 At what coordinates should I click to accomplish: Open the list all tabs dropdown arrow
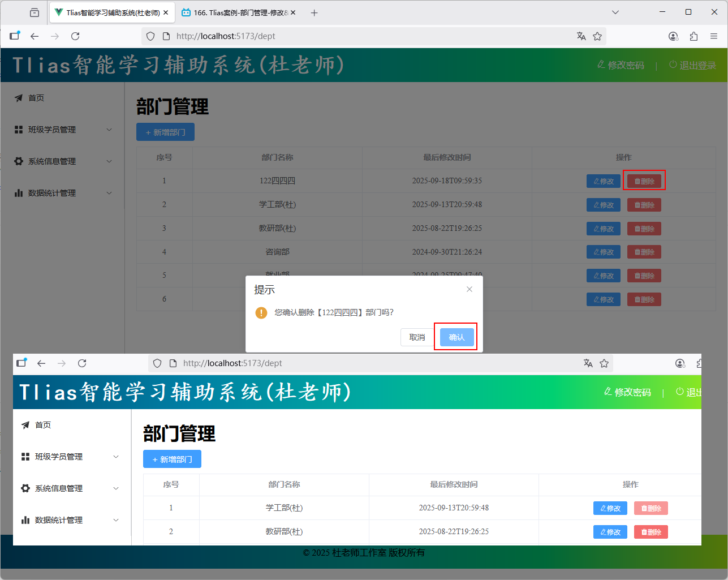[x=615, y=12]
